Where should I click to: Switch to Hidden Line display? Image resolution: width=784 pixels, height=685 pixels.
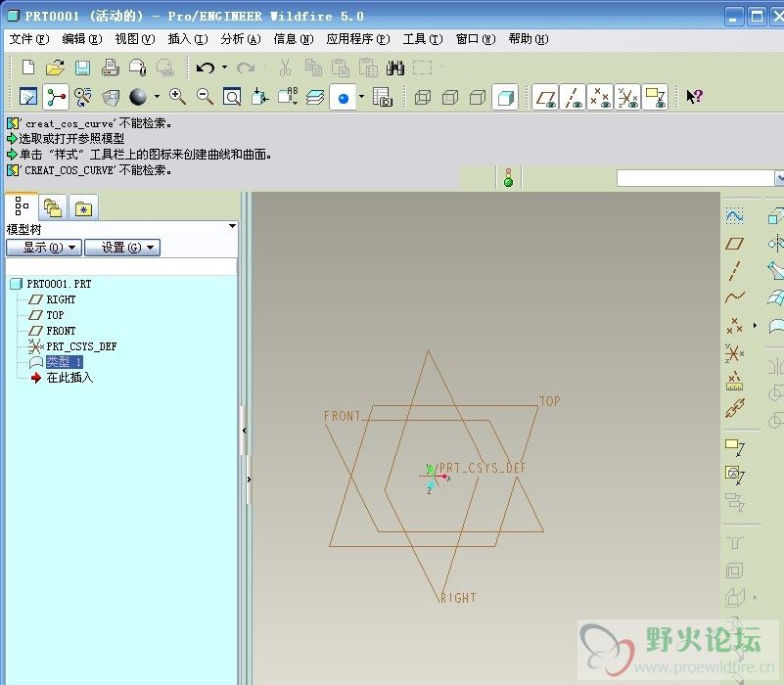[x=450, y=97]
